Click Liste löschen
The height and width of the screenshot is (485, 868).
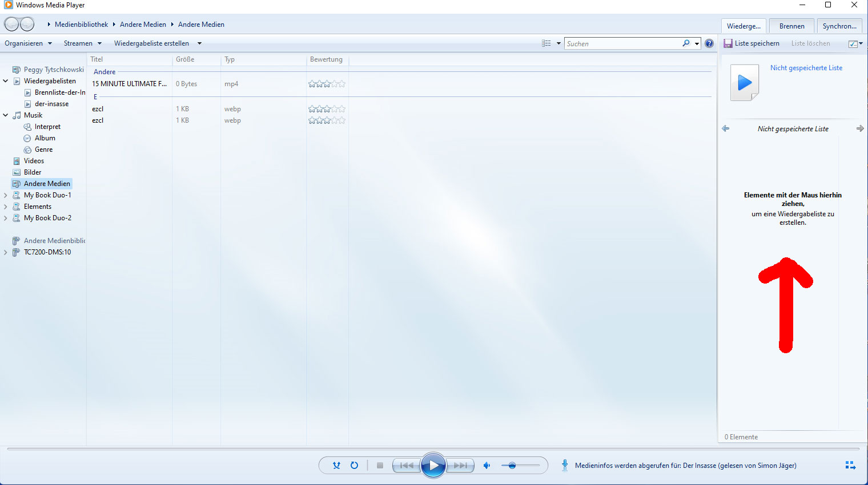pos(811,43)
